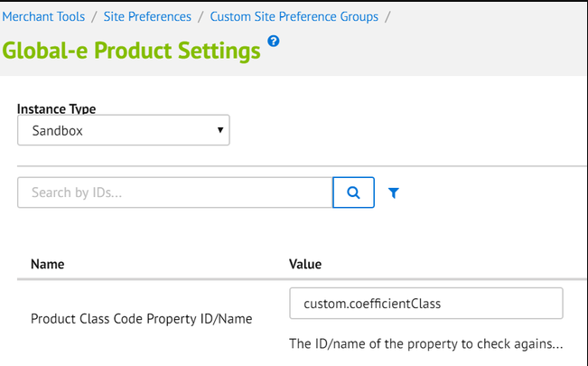Screen dimensions: 588x366
Task: Focus the Search by IDs field
Action: [x=175, y=192]
